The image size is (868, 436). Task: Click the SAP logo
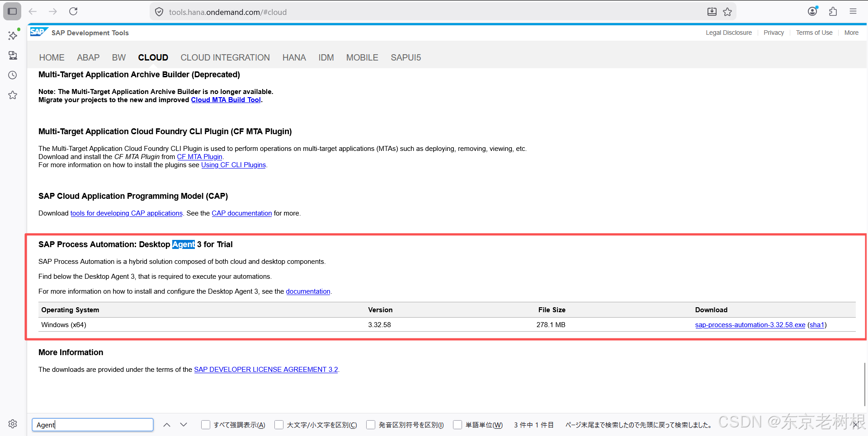[39, 32]
